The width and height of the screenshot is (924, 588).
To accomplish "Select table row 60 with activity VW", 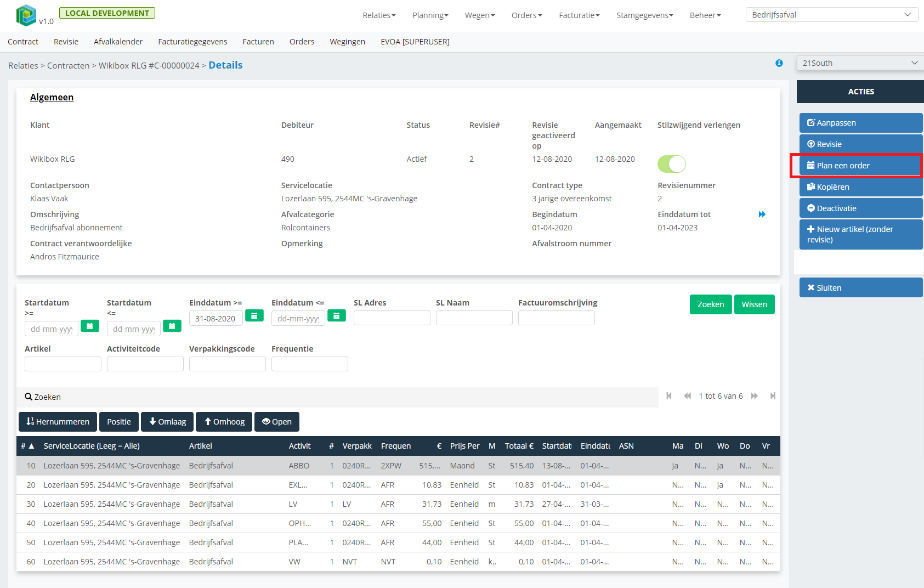I will [x=398, y=562].
